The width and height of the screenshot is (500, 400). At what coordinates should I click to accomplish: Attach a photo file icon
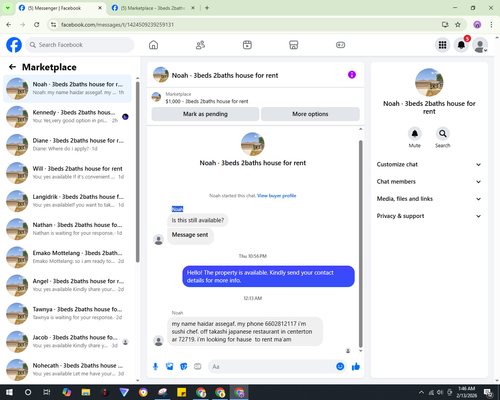(x=170, y=367)
